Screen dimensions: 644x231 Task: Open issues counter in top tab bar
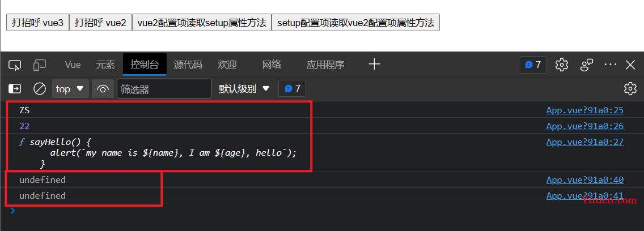(533, 65)
